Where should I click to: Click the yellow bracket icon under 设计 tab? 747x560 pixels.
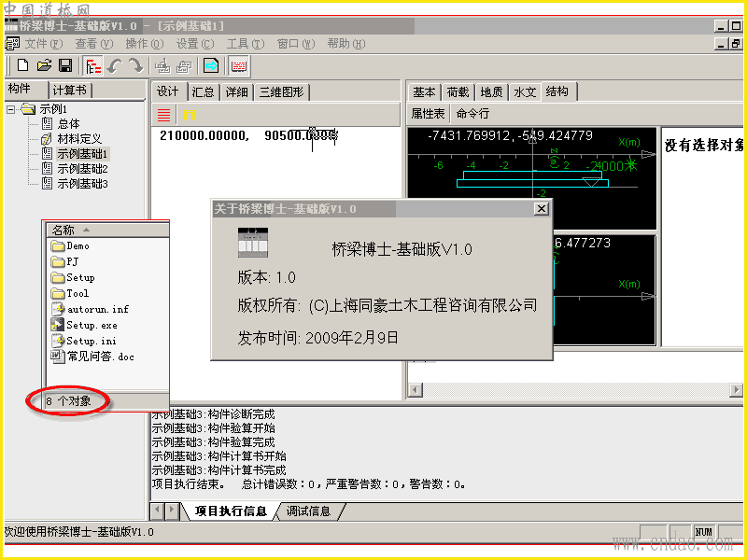click(x=190, y=115)
